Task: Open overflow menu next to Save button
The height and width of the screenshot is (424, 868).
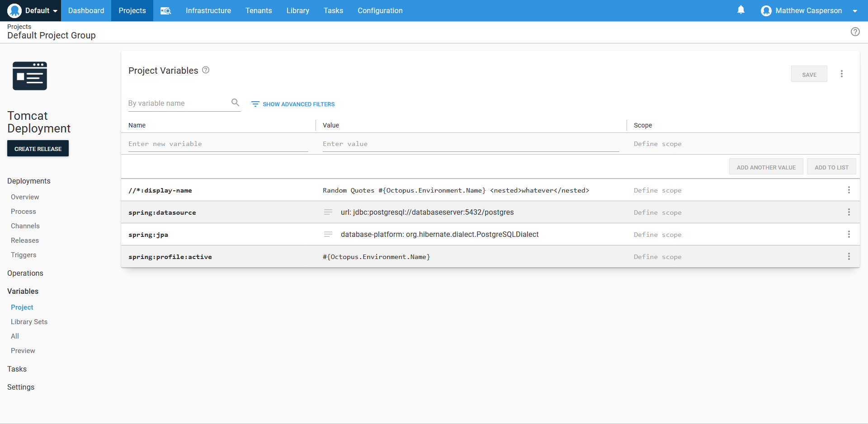Action: (x=841, y=74)
